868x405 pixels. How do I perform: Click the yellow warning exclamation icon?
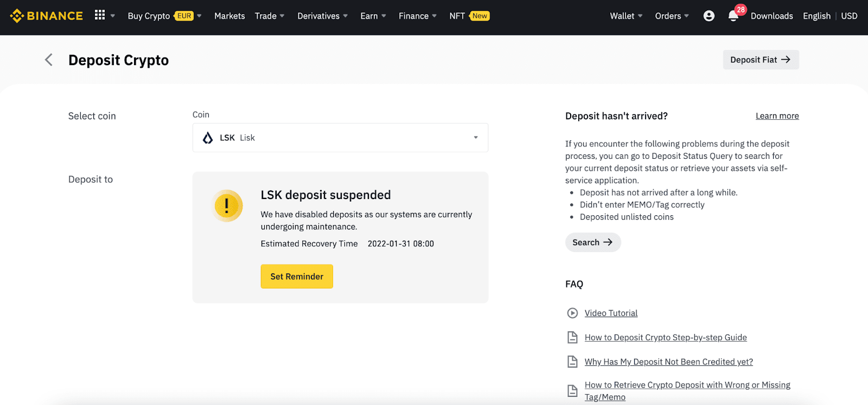[227, 205]
